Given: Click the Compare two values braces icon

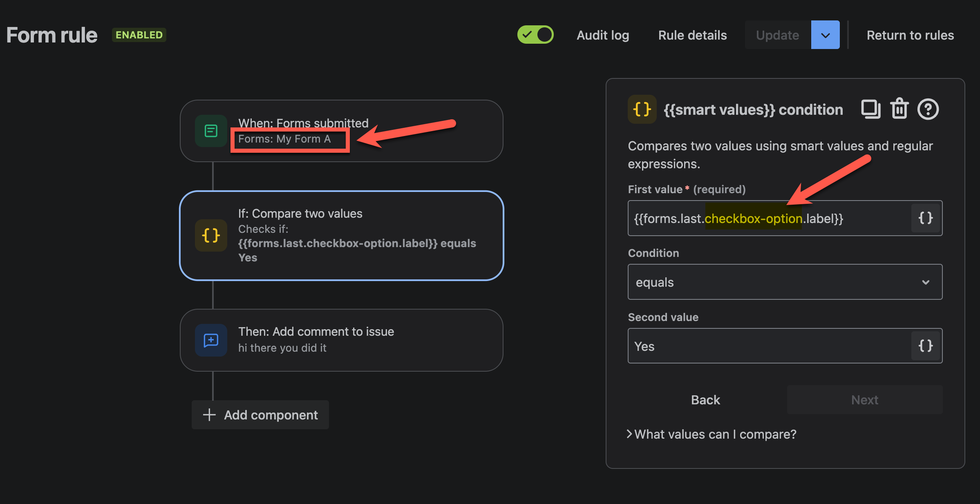Looking at the screenshot, I should 211,235.
